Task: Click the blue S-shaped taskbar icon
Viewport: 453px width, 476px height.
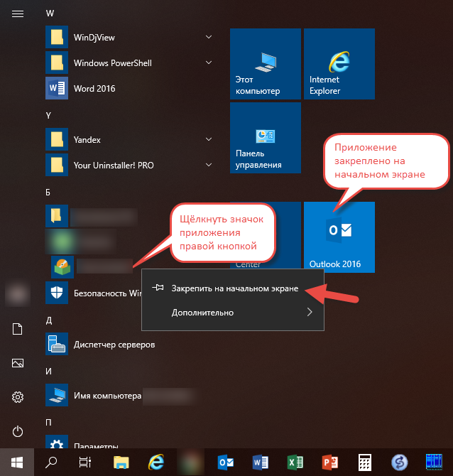Action: tap(399, 463)
